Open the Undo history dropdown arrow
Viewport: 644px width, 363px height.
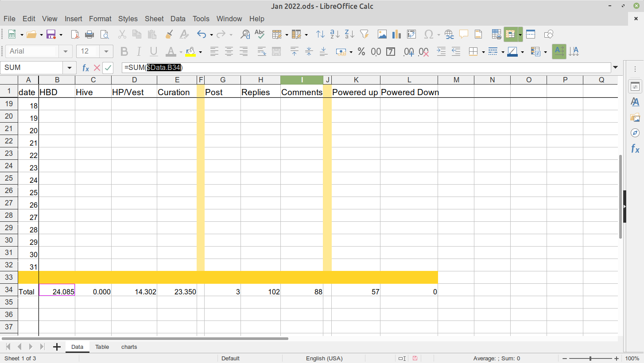tap(211, 35)
